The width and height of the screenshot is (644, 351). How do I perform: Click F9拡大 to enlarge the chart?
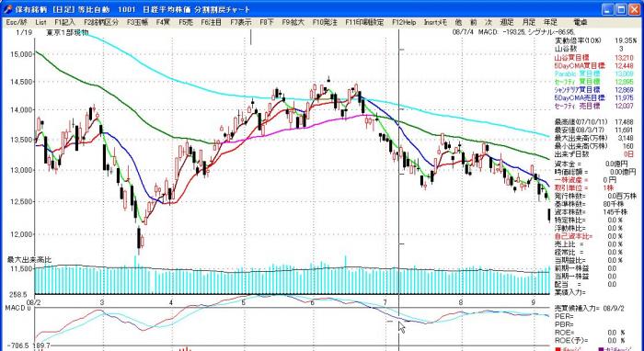293,23
